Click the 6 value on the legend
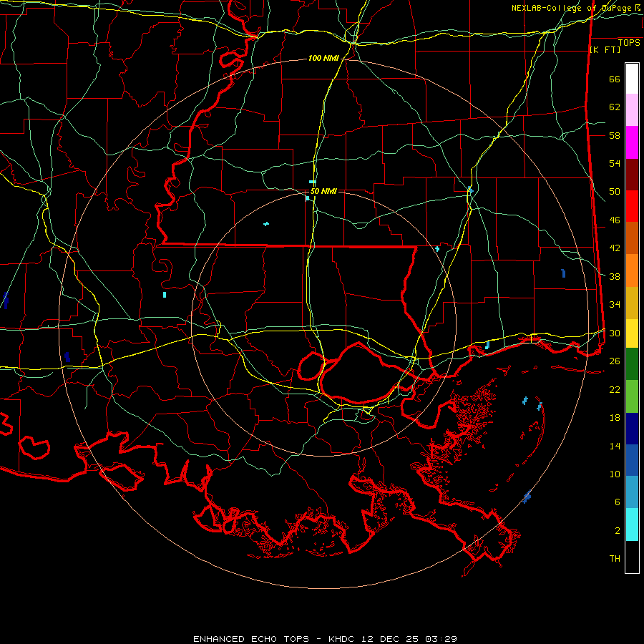Image resolution: width=644 pixels, height=644 pixels. [x=617, y=502]
